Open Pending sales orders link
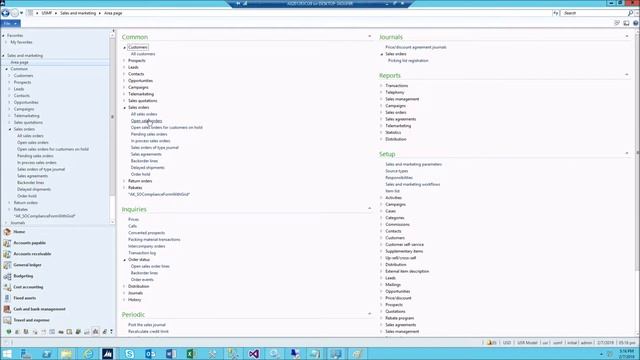The height and width of the screenshot is (360, 640). [149, 134]
